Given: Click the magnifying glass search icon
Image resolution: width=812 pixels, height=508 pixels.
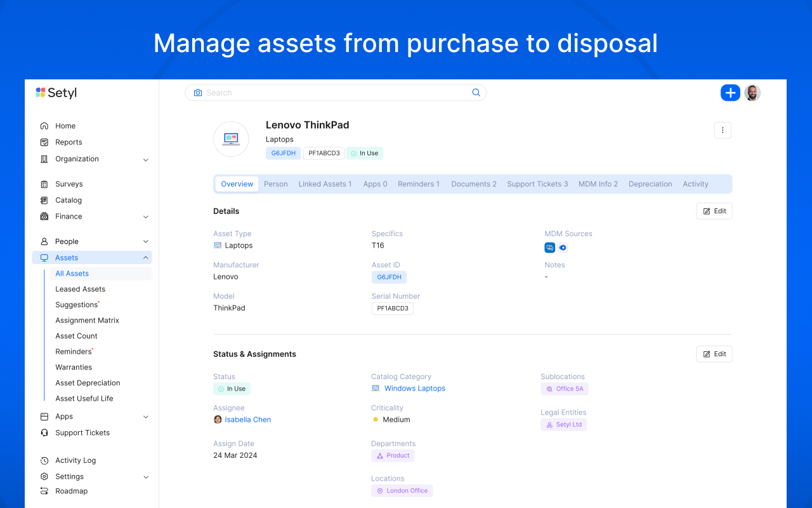Looking at the screenshot, I should pos(476,93).
